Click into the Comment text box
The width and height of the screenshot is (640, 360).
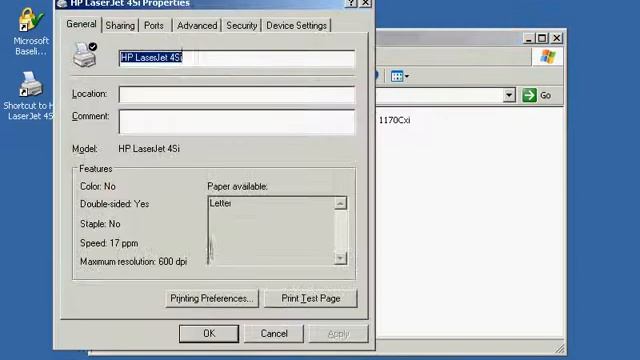(x=237, y=122)
